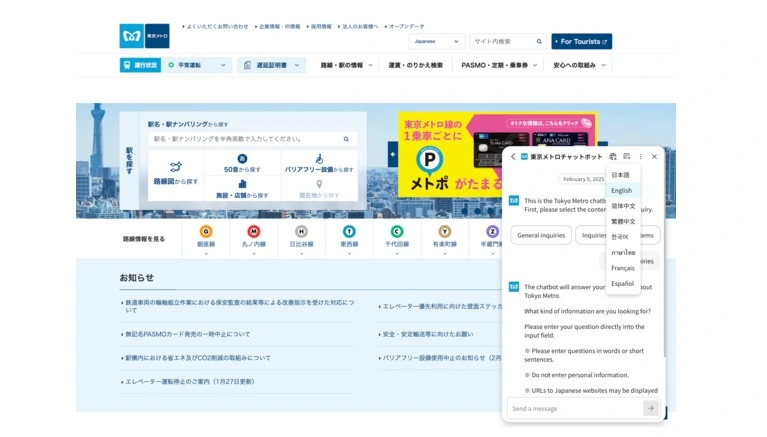767x437 pixels.
Task: Click the site search magnifier icon
Action: coord(539,42)
